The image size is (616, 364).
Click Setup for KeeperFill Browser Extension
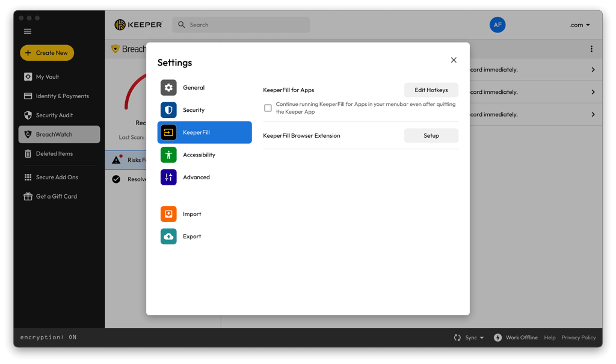(x=431, y=135)
